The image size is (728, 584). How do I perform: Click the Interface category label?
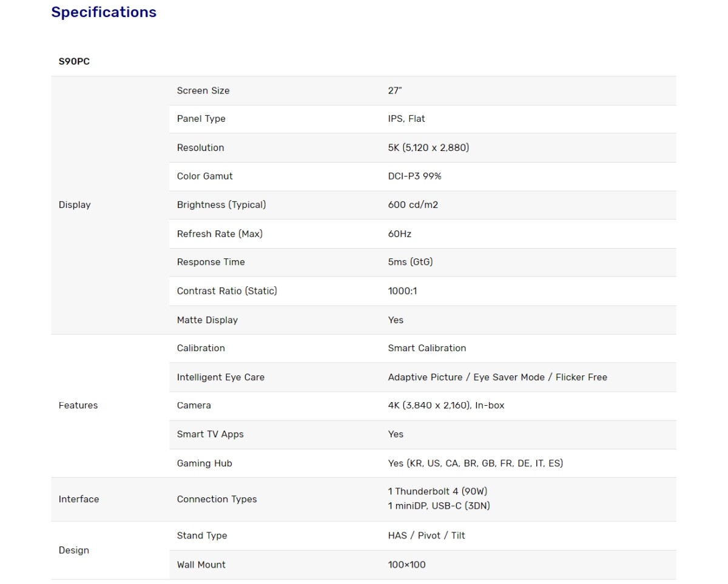pyautogui.click(x=79, y=499)
